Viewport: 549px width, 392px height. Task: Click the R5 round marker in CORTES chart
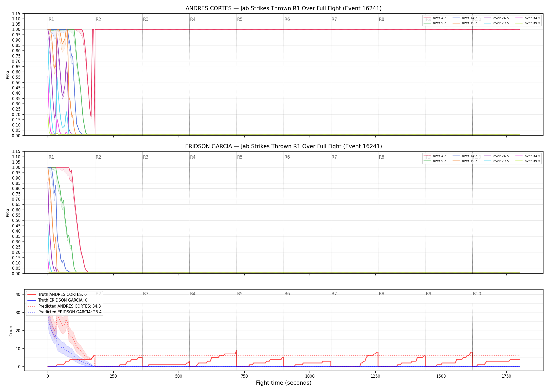(240, 19)
